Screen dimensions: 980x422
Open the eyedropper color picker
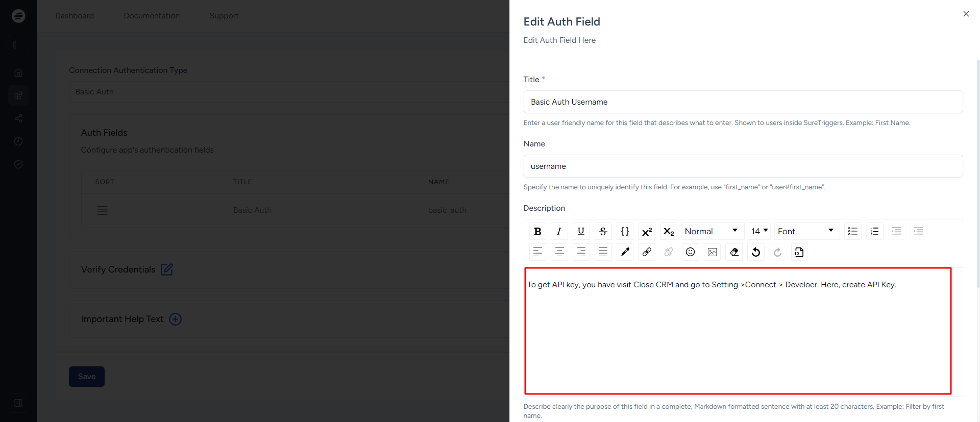coord(625,252)
